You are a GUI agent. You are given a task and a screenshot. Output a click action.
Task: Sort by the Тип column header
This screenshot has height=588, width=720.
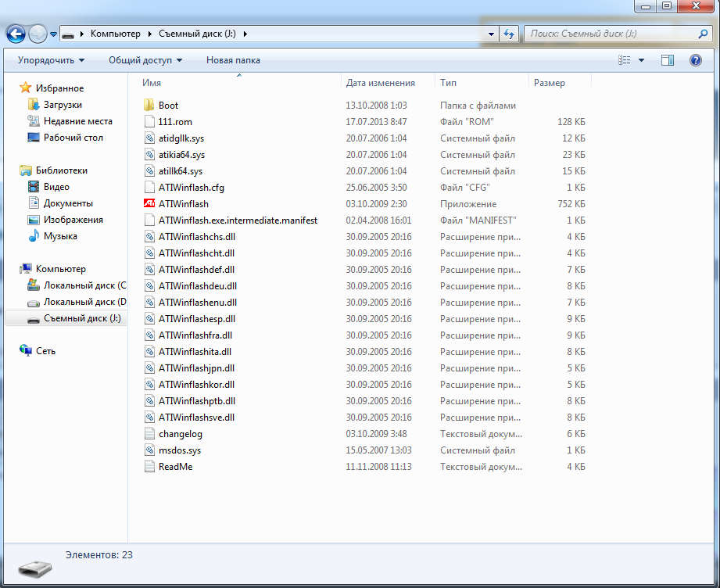(448, 83)
